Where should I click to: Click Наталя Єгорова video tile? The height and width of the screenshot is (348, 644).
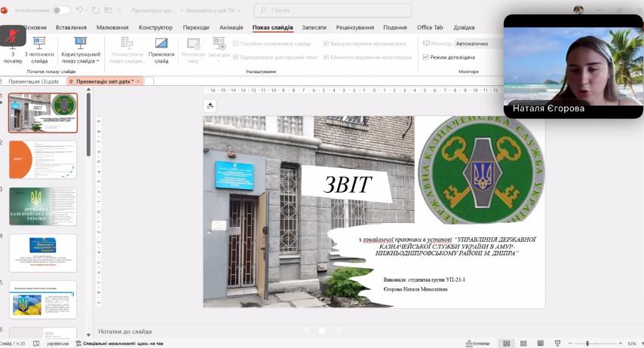[573, 66]
